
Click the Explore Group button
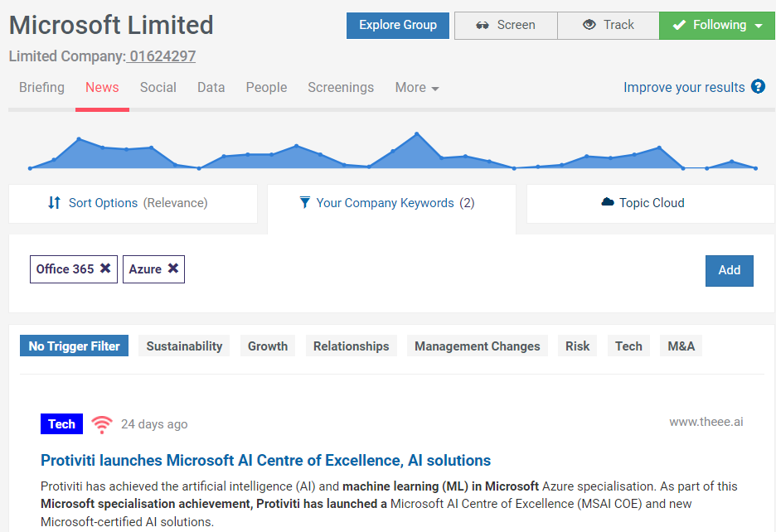pyautogui.click(x=397, y=25)
